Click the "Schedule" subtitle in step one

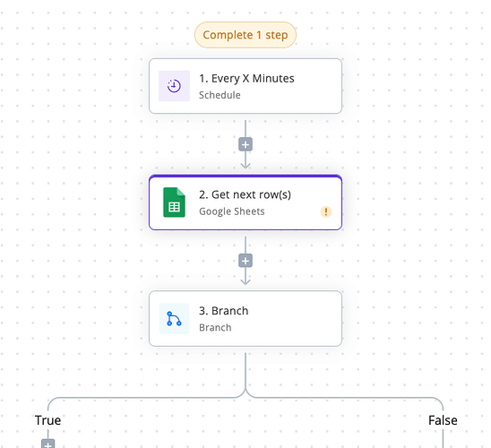(220, 95)
